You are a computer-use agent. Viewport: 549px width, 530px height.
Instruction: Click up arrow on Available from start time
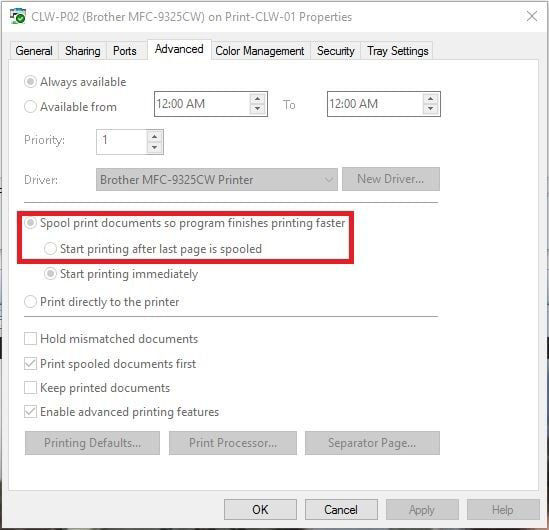click(257, 98)
